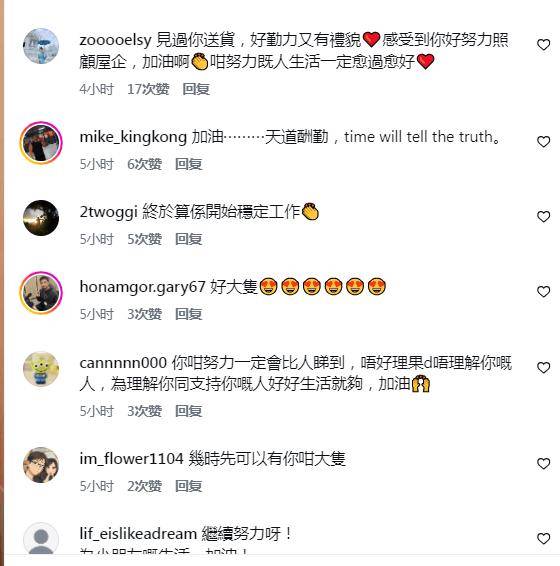Open username link 2twoggi
Image resolution: width=560 pixels, height=566 pixels.
tap(108, 212)
